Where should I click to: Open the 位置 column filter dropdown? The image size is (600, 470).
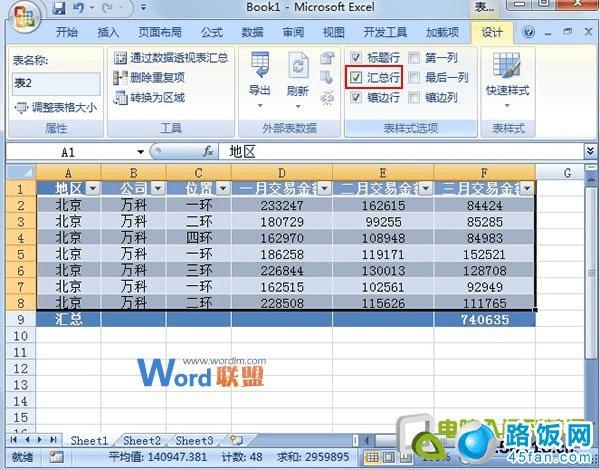223,188
